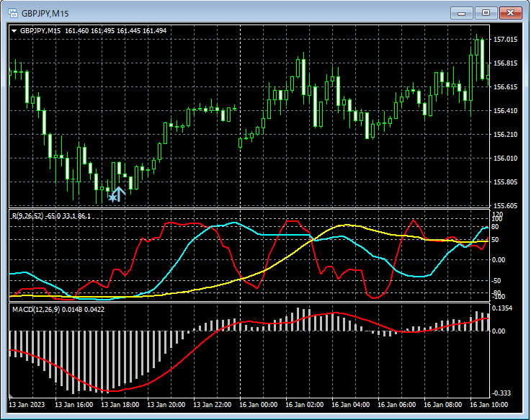
Task: Click the blue star marker on chart
Action: click(112, 197)
